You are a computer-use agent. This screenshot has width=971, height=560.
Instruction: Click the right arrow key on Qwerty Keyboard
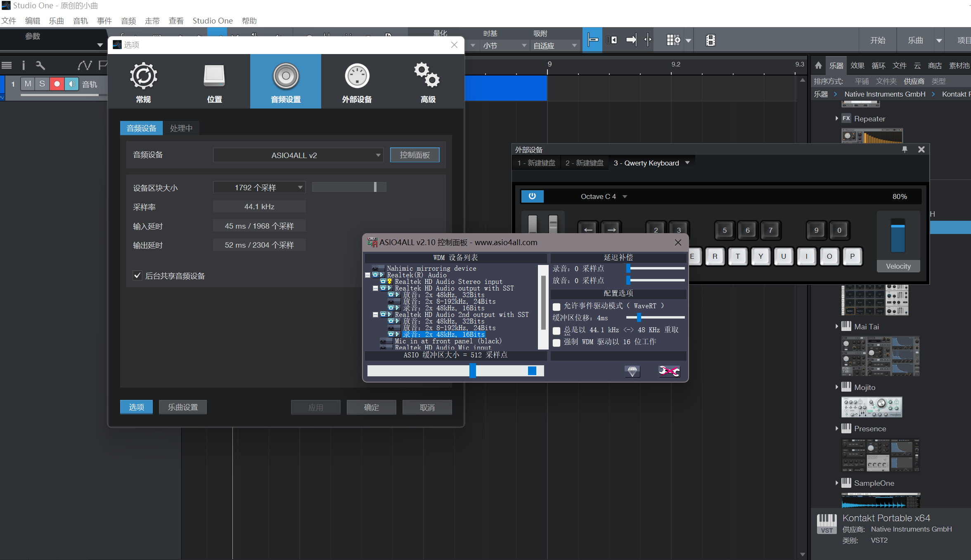[611, 230]
